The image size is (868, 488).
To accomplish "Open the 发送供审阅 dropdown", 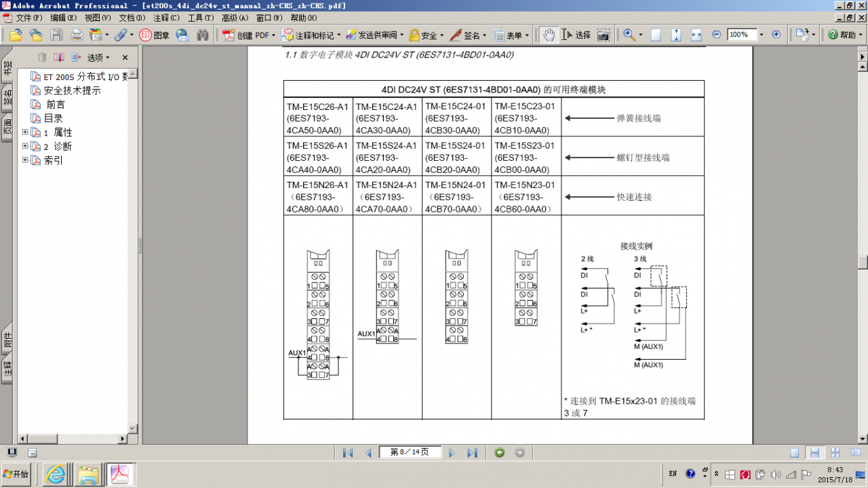I will [x=375, y=35].
